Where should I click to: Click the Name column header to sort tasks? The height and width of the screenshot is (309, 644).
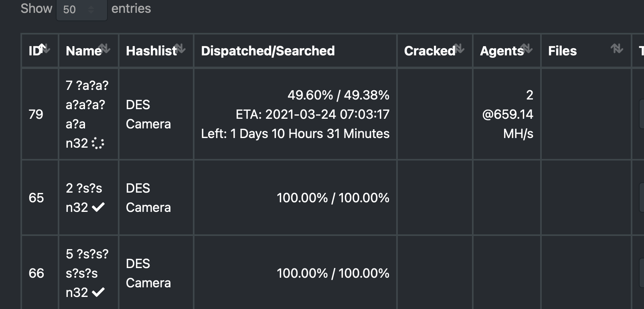pyautogui.click(x=84, y=51)
